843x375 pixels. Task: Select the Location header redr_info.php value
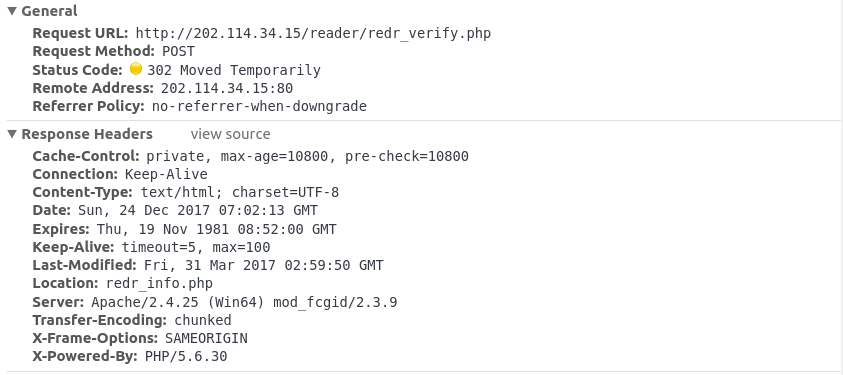click(x=159, y=283)
